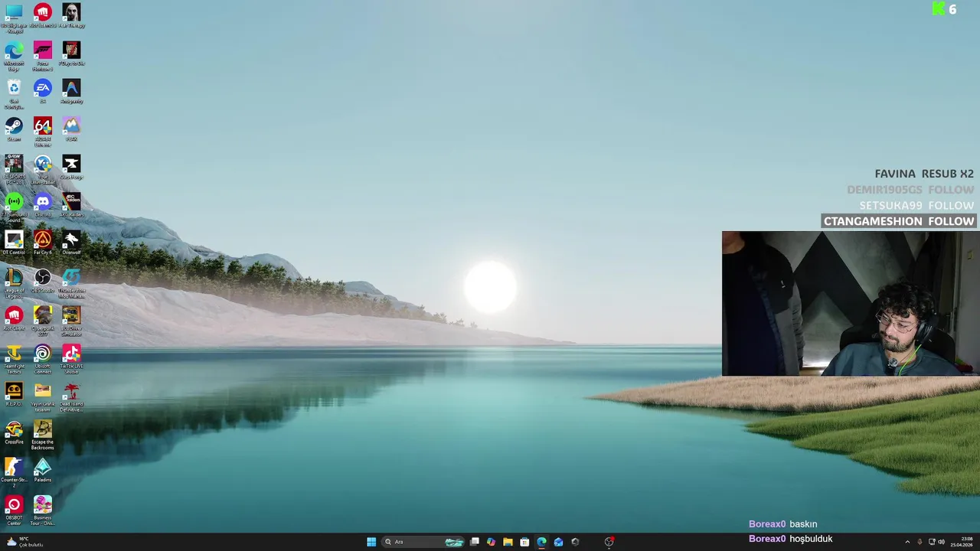Open the Microsoft Edge desktop shortcut
The height and width of the screenshot is (551, 980).
14,55
